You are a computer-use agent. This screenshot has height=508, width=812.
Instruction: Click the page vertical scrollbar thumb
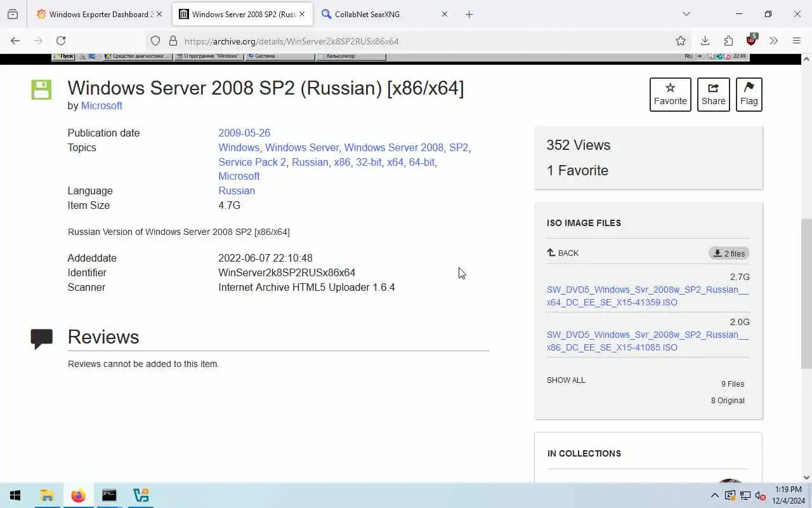pyautogui.click(x=806, y=293)
